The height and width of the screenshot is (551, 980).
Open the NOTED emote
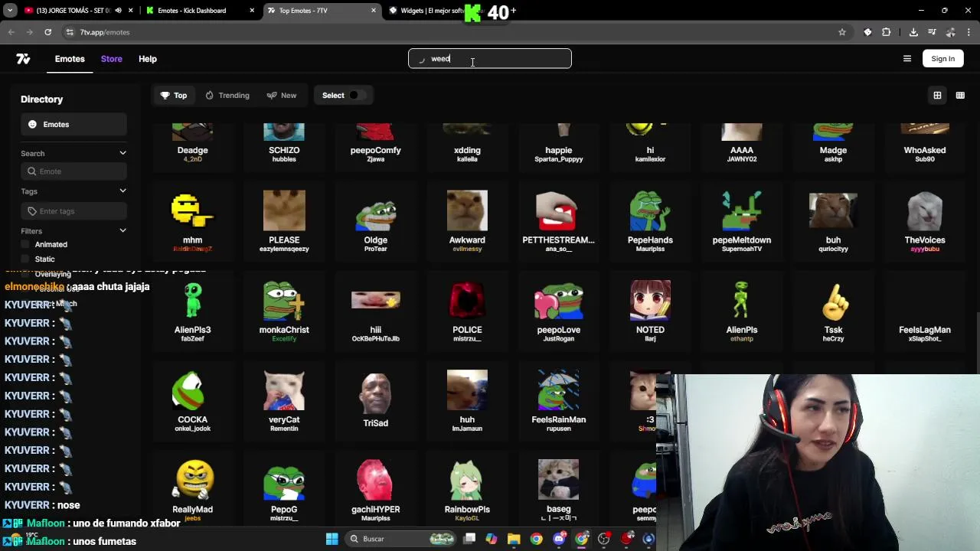650,311
